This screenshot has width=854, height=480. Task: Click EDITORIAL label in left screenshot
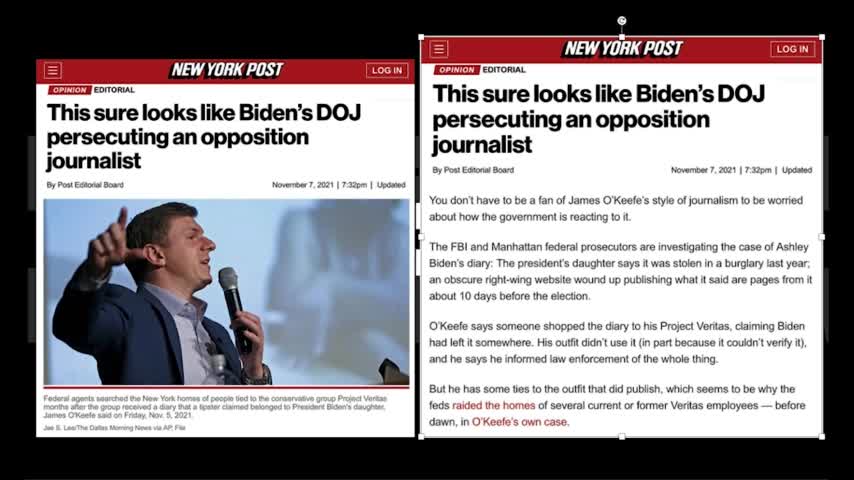pyautogui.click(x=114, y=90)
